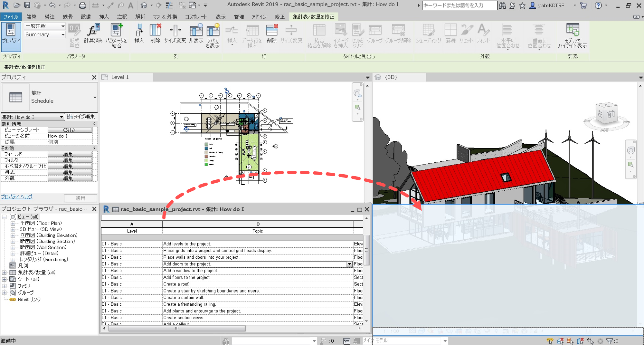644x345 pixels.
Task: Open the Schedule type selector dropdown
Action: [95, 97]
